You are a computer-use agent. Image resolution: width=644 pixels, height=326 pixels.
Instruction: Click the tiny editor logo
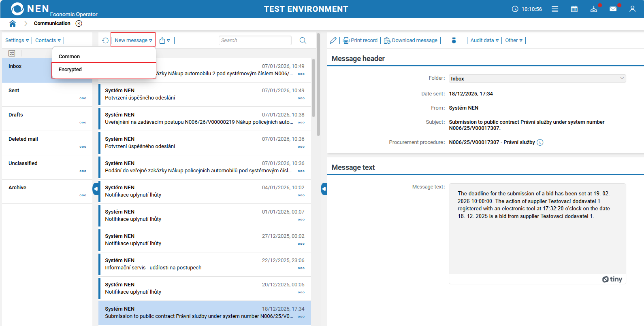[x=612, y=279]
